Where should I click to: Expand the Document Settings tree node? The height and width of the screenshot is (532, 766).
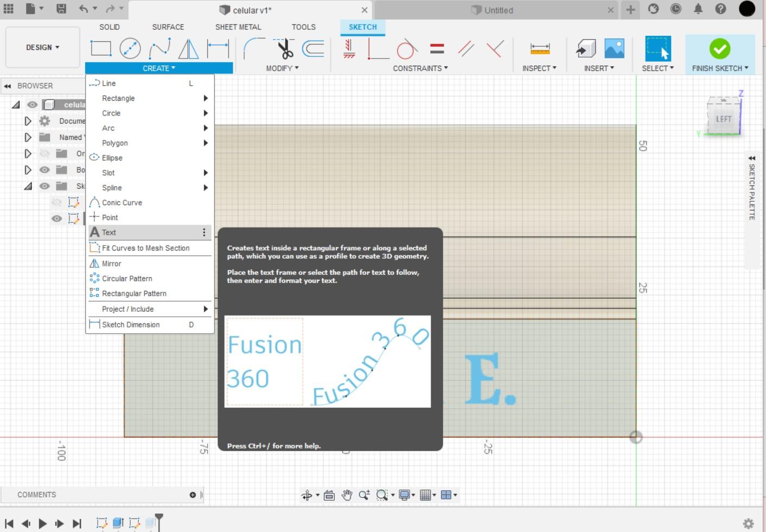click(x=28, y=121)
